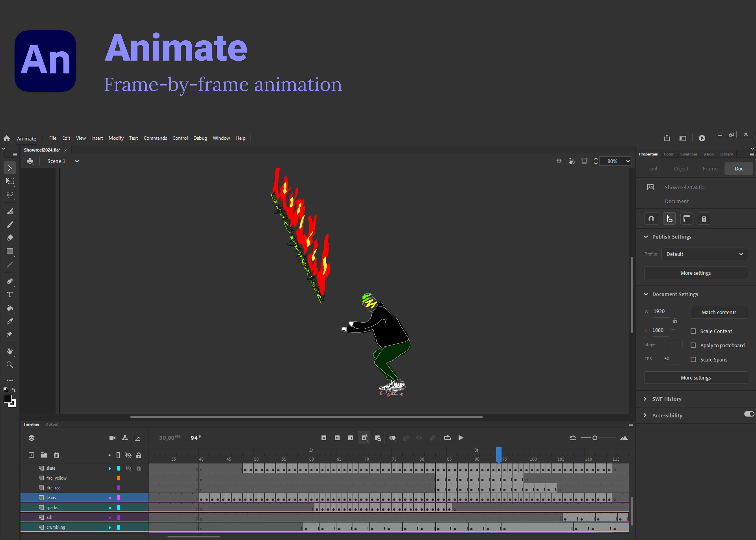Image resolution: width=756 pixels, height=540 pixels.
Task: Click the Stage color swatch
Action: (x=673, y=345)
